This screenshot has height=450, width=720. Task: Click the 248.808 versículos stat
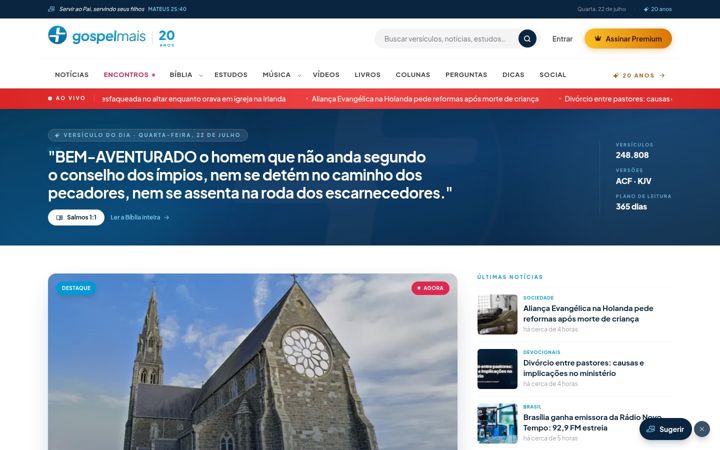click(632, 155)
